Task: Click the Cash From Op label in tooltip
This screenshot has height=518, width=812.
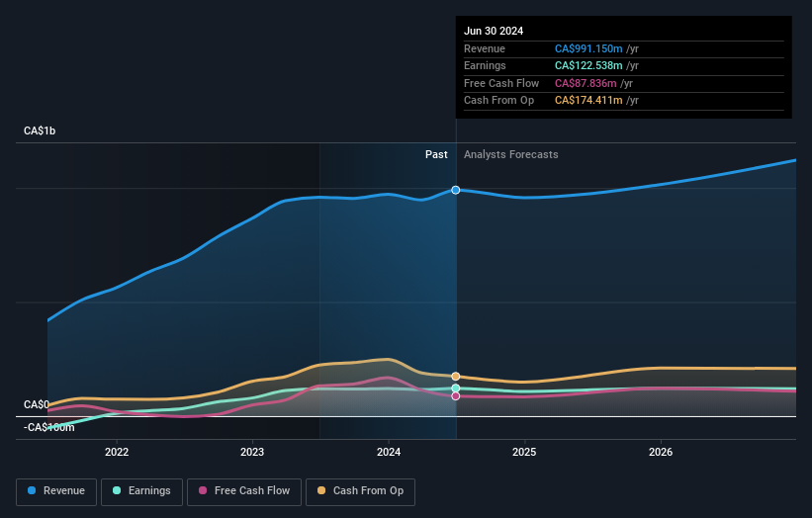Action: point(498,101)
